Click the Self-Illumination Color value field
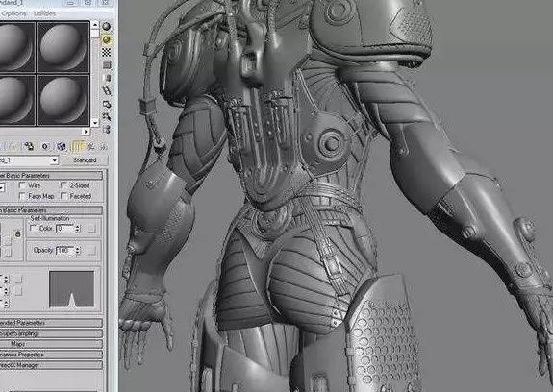This screenshot has width=553, height=392. [x=64, y=229]
